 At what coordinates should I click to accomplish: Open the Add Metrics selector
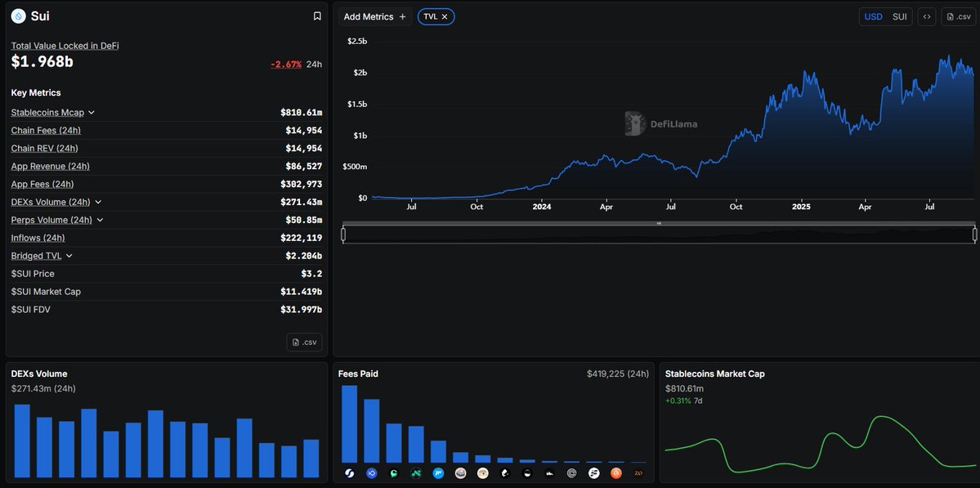tap(375, 17)
